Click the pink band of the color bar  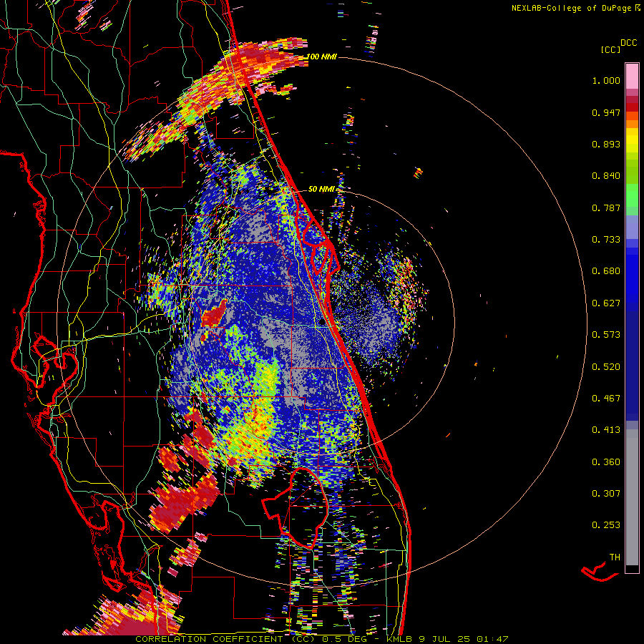[632, 76]
